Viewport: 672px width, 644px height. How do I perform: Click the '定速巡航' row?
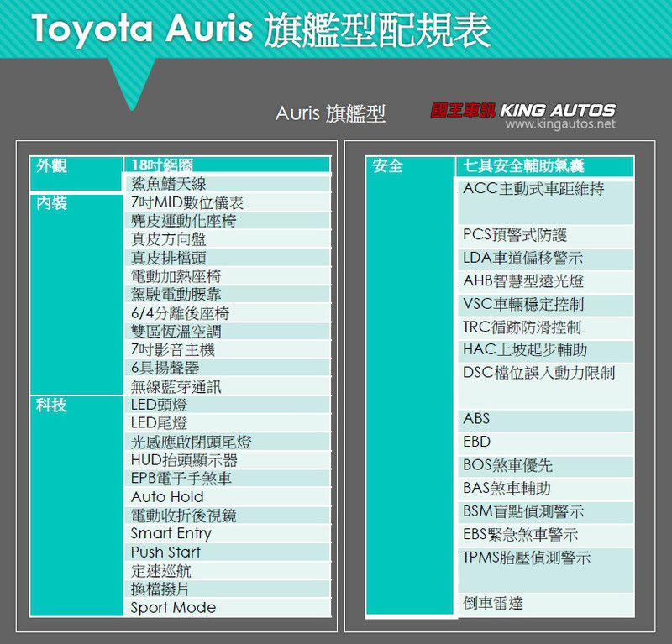point(227,570)
